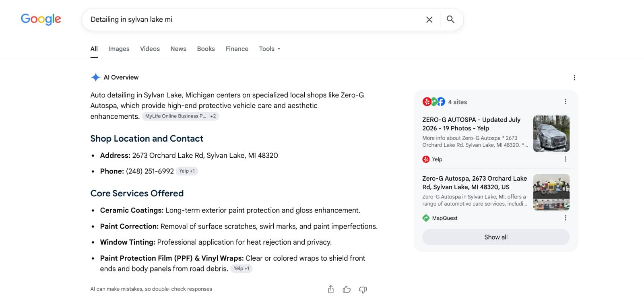Click the Yelp source name label
Screen dimensions: 644x303
click(437, 159)
